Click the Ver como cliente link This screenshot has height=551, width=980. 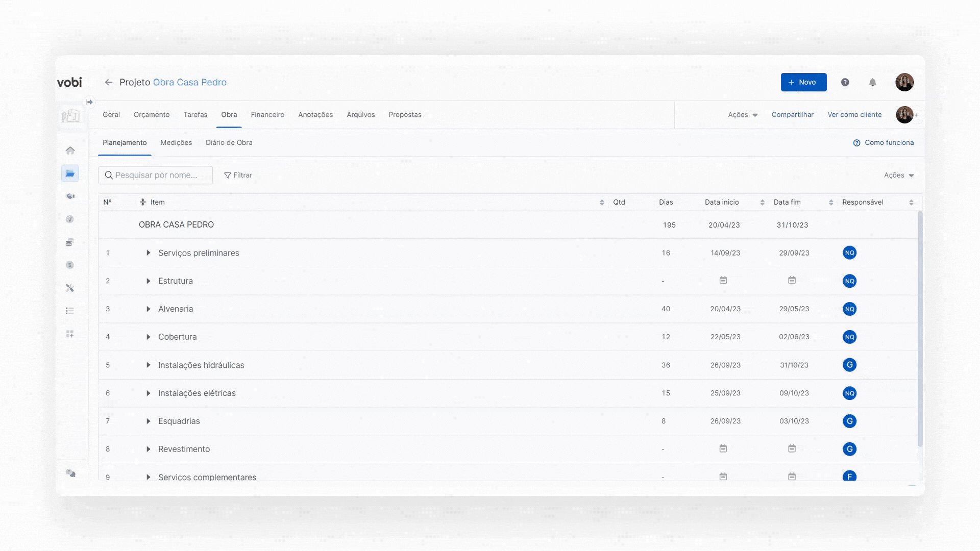(854, 115)
